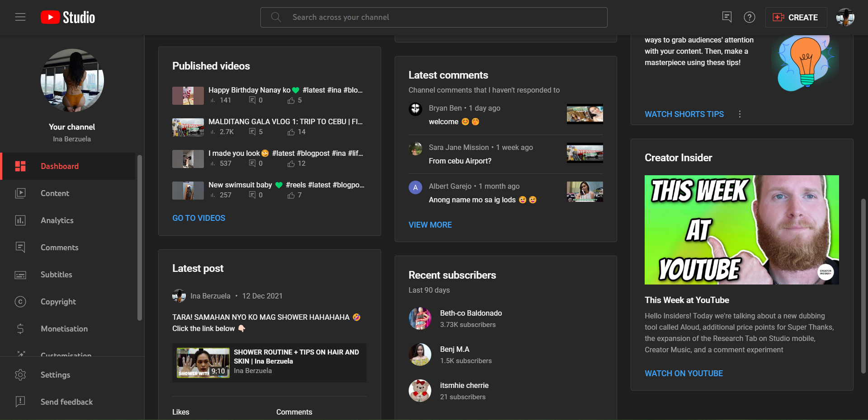Click the Copyright icon in sidebar
The height and width of the screenshot is (420, 868).
[20, 302]
